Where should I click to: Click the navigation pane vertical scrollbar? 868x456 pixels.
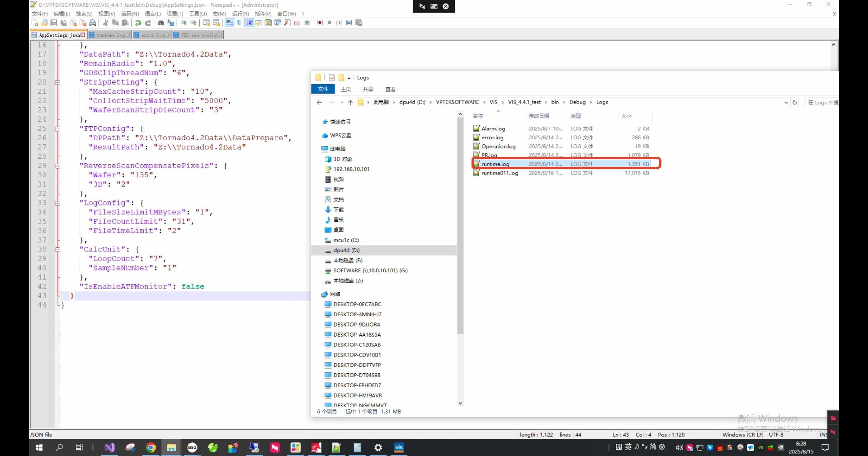tap(460, 226)
